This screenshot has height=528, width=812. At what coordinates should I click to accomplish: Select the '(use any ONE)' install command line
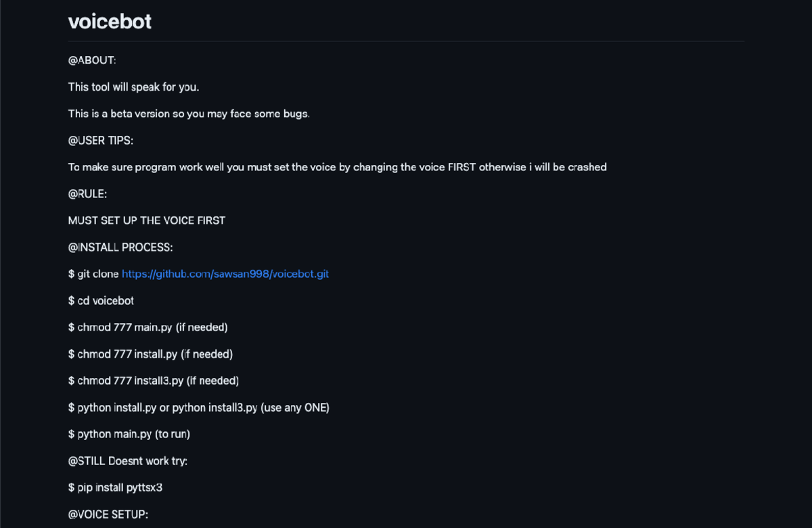point(199,408)
